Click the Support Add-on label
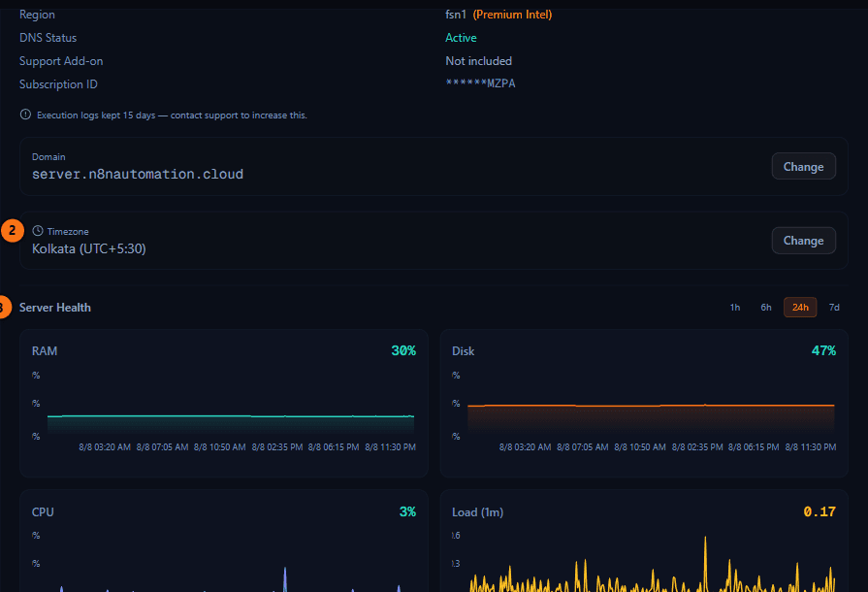 point(61,61)
